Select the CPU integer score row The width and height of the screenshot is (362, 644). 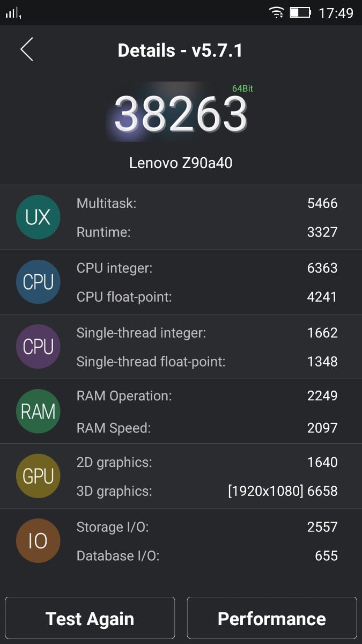(x=206, y=268)
